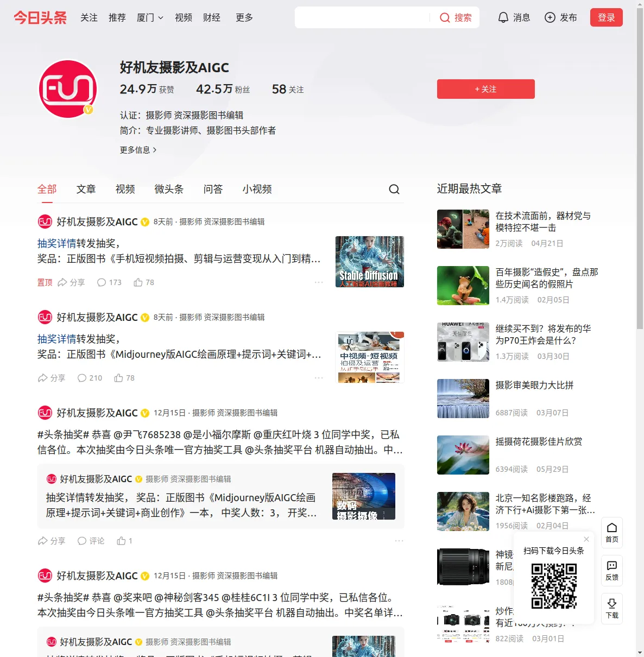Switch to the 问答 tab
The height and width of the screenshot is (657, 644).
pyautogui.click(x=213, y=189)
